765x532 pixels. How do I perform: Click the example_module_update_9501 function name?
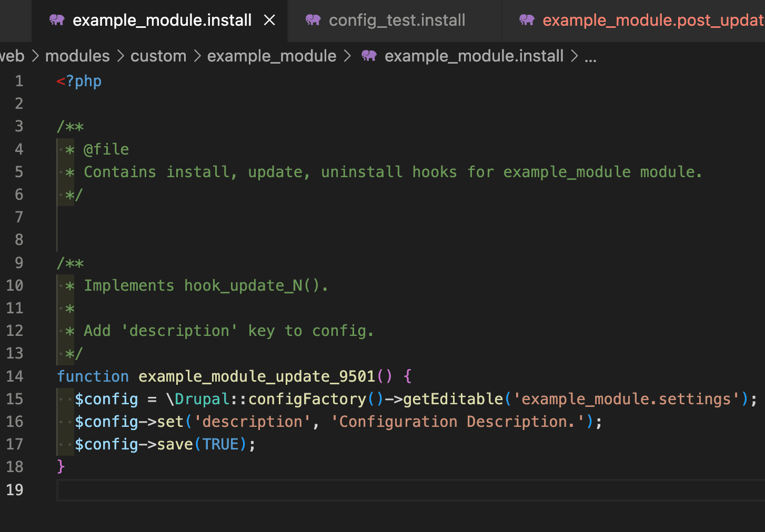(257, 376)
